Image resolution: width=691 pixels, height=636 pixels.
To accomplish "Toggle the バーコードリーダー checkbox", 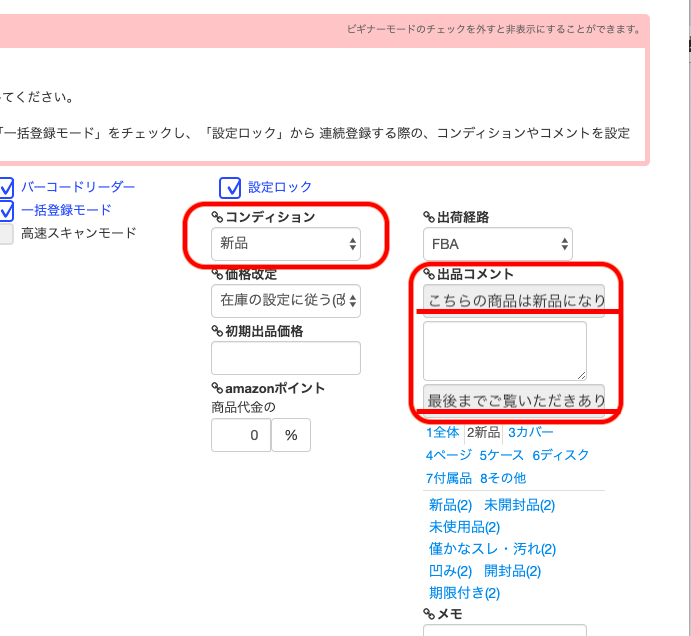I will (6, 188).
